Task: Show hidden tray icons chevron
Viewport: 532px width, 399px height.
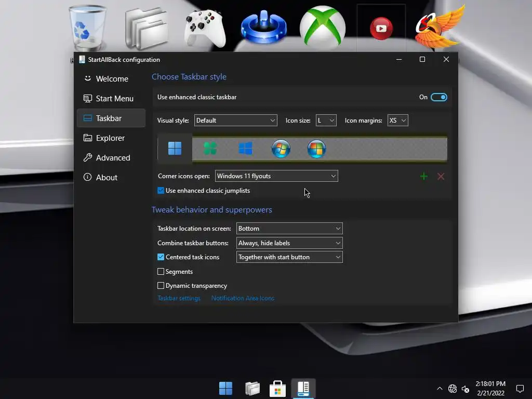Action: pos(440,389)
